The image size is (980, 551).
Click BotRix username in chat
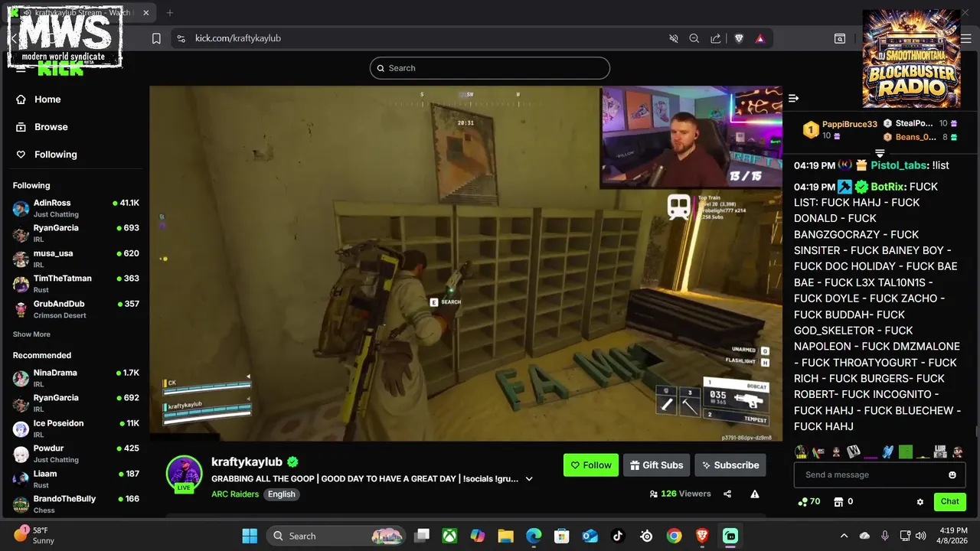[x=887, y=187]
